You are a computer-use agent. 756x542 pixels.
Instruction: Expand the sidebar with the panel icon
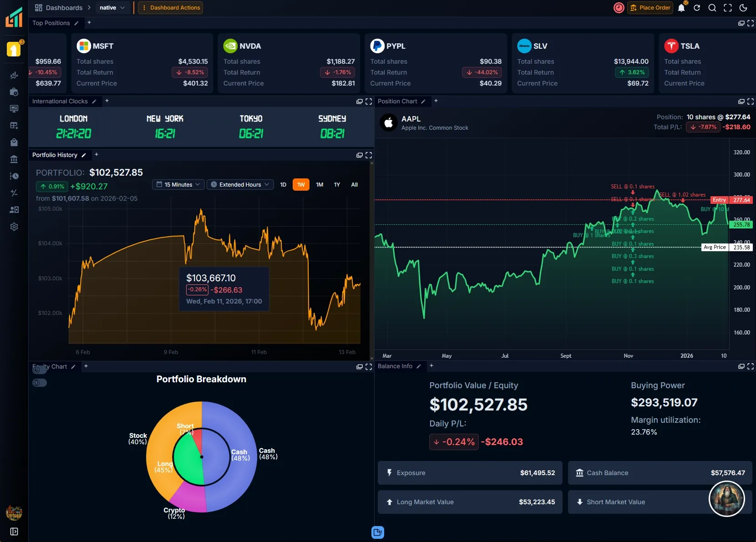coord(14,532)
